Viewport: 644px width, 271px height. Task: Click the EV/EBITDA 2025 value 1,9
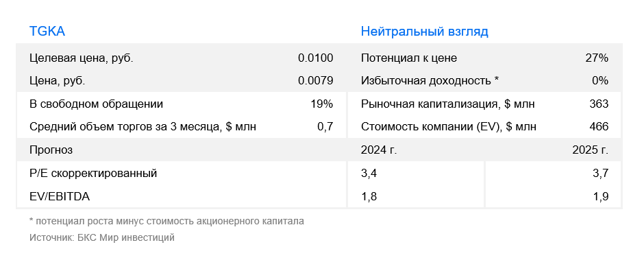pos(600,197)
